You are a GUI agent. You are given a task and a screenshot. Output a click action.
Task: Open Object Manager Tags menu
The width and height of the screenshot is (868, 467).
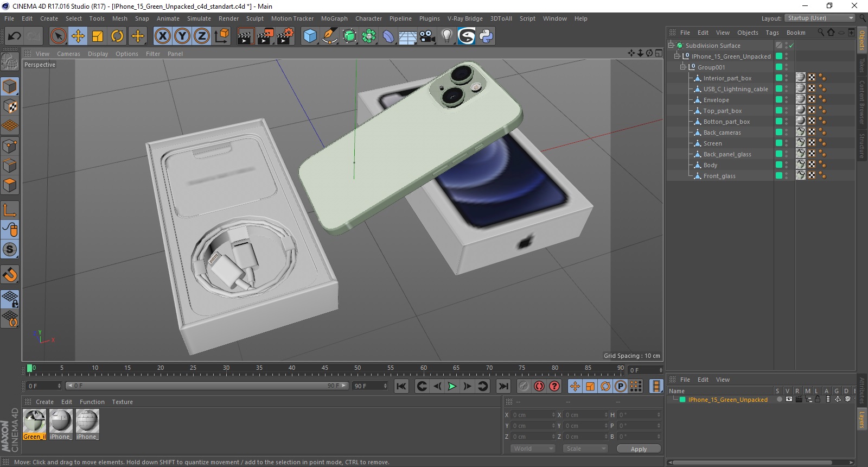click(x=772, y=33)
